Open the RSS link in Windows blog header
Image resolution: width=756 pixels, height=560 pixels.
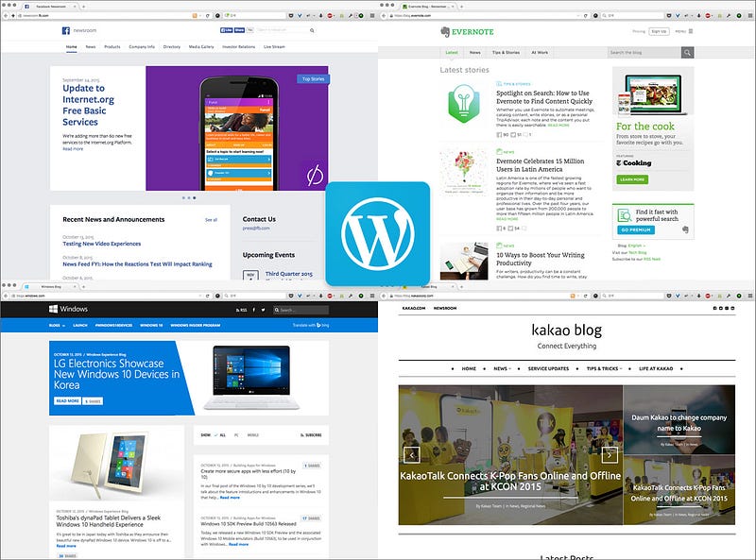tap(241, 310)
